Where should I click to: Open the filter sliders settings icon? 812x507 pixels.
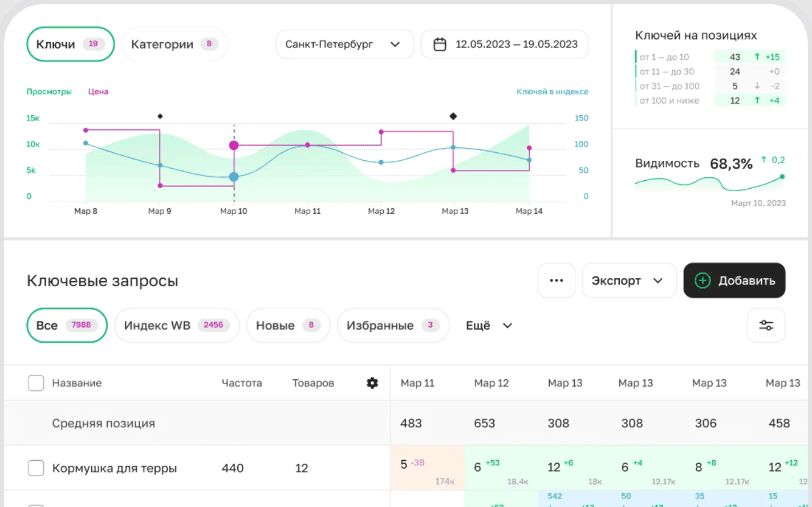click(x=766, y=326)
